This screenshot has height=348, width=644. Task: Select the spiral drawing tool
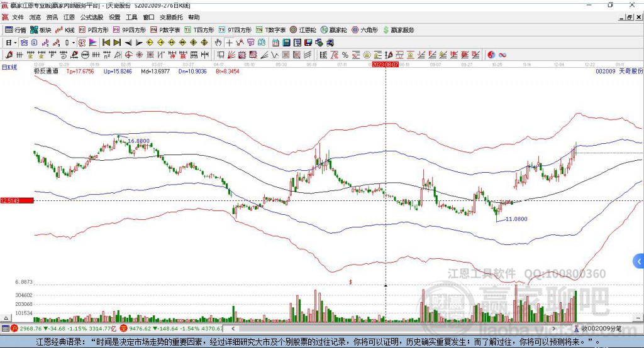coord(63,55)
